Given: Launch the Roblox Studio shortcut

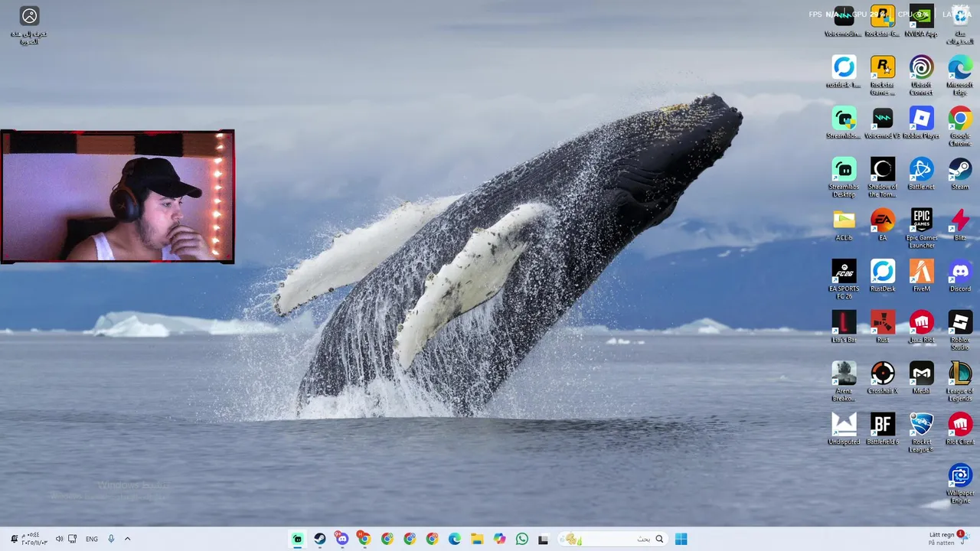Looking at the screenshot, I should click(x=960, y=331).
